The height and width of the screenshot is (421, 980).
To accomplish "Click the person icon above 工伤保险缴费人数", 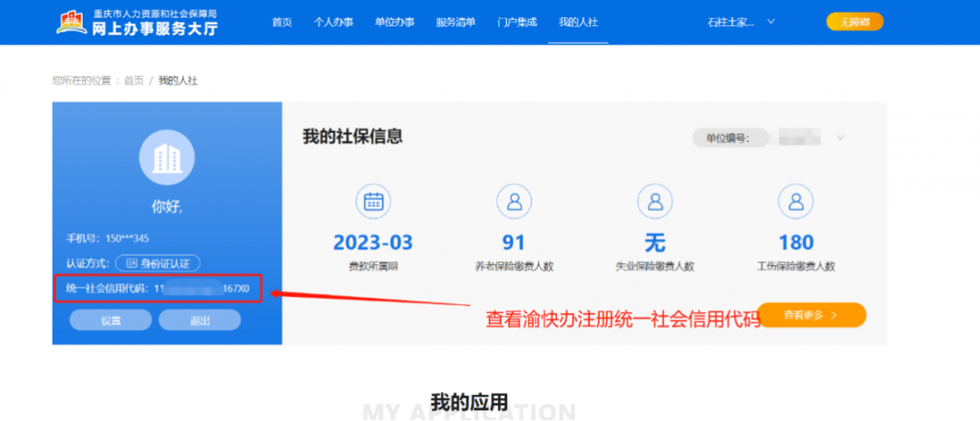I will pyautogui.click(x=796, y=201).
